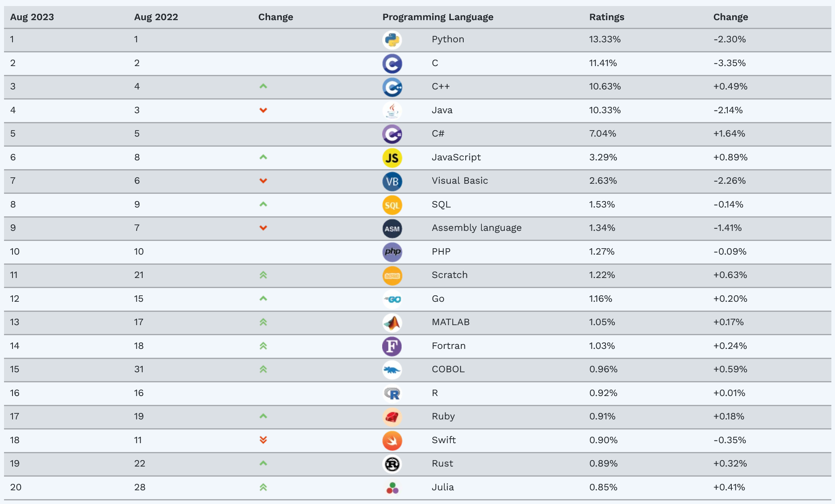835x504 pixels.
Task: Click the Fortran purple F icon
Action: [x=392, y=346]
